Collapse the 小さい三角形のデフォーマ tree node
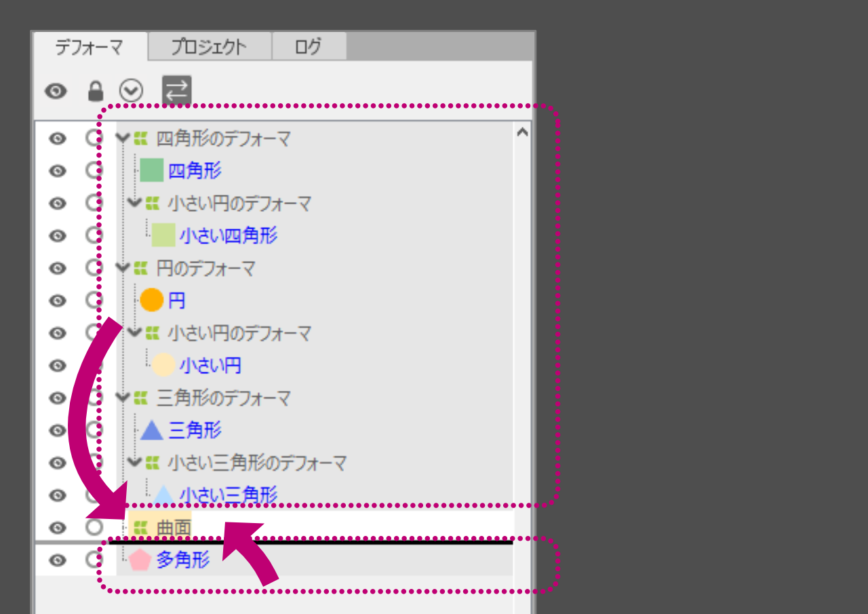The image size is (868, 614). coord(135,462)
